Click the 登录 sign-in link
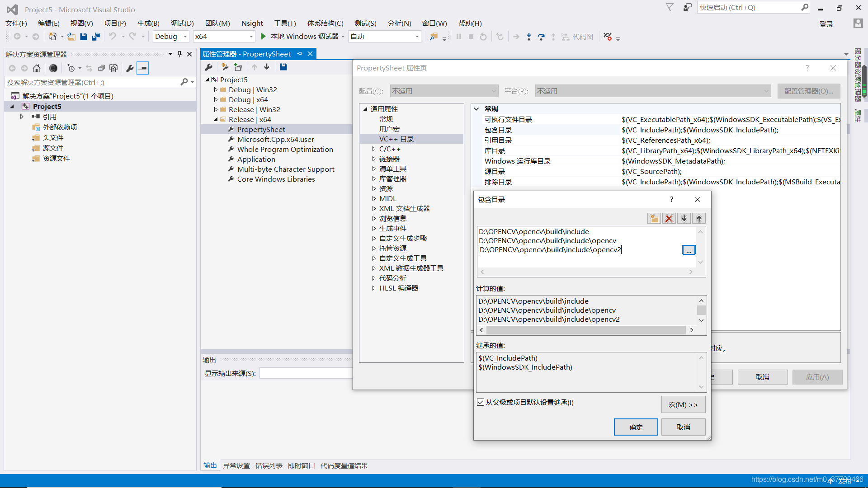 click(x=826, y=24)
